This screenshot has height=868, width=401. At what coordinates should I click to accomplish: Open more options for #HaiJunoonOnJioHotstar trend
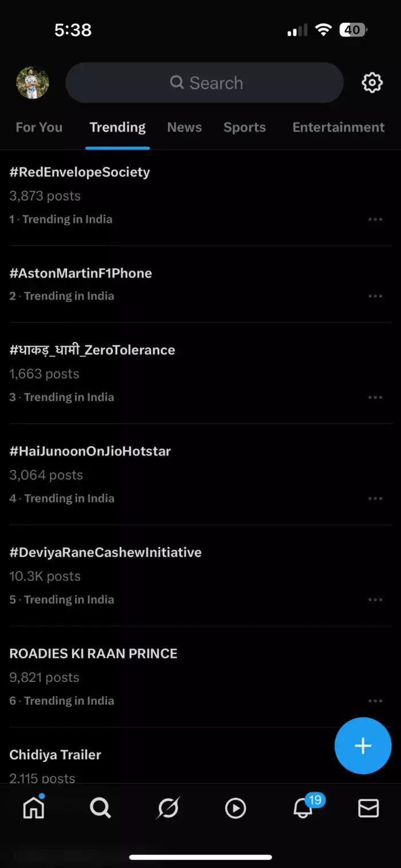[x=375, y=498]
